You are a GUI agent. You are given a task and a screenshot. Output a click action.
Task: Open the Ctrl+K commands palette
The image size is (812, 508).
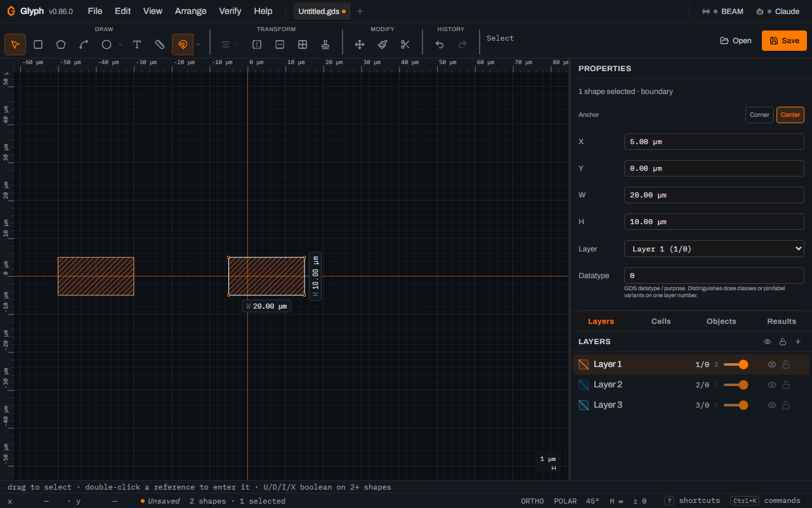[x=766, y=501]
